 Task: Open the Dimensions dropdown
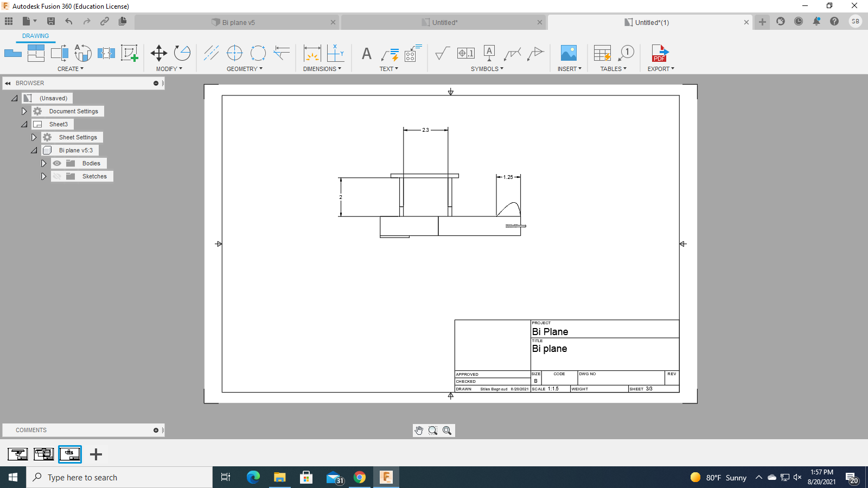point(322,68)
